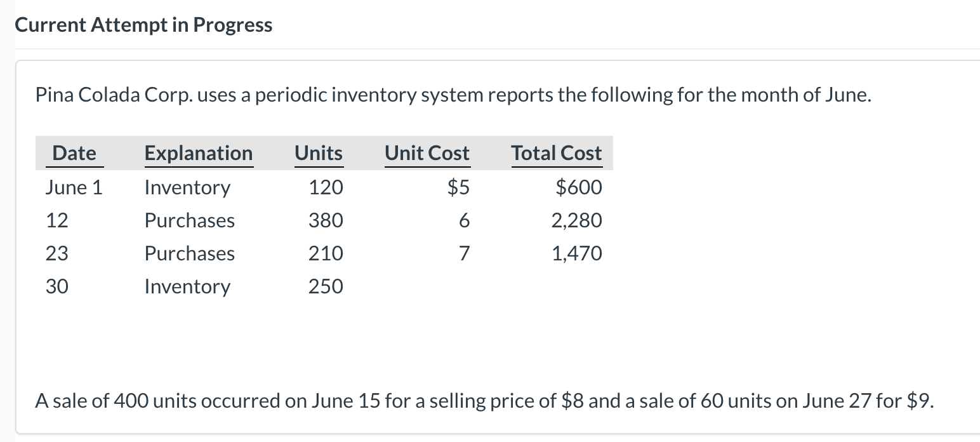Click the sale of 400 units sentence
The width and height of the screenshot is (980, 442).
click(485, 401)
